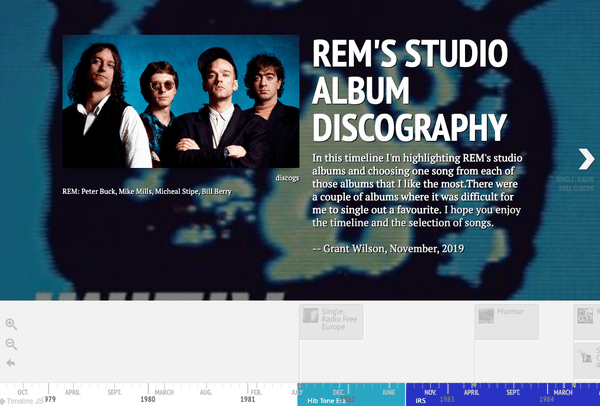
Task: Open the REM band photo
Action: point(181,101)
